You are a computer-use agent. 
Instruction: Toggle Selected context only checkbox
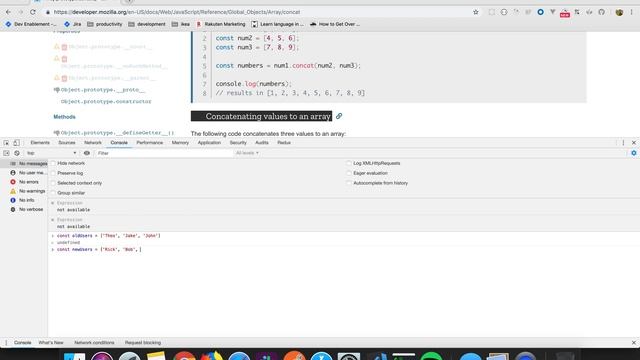53,183
